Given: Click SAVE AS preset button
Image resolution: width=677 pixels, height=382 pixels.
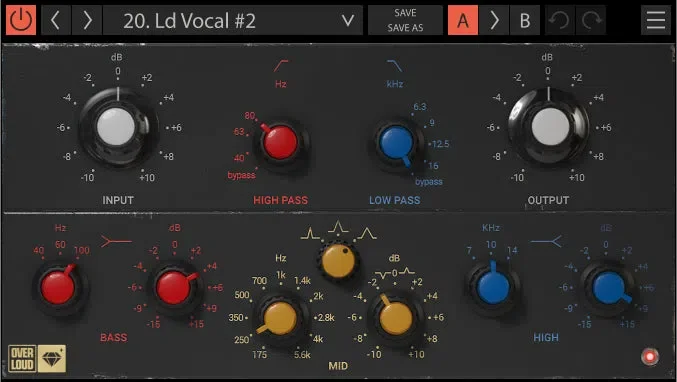Looking at the screenshot, I should 405,28.
